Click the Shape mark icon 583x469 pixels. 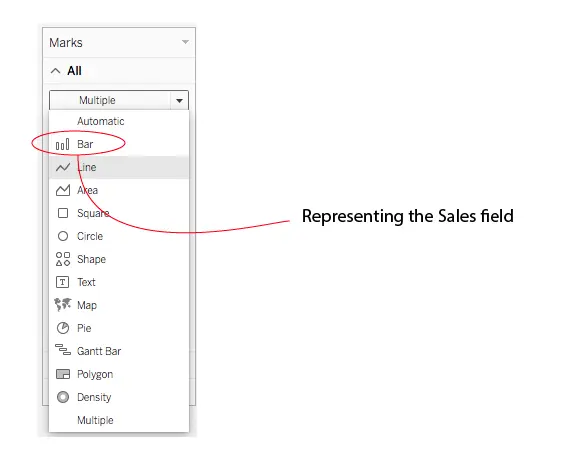pos(62,259)
